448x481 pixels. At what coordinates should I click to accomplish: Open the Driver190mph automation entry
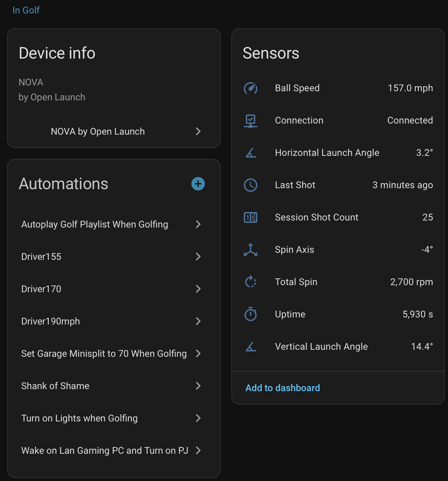click(x=50, y=321)
